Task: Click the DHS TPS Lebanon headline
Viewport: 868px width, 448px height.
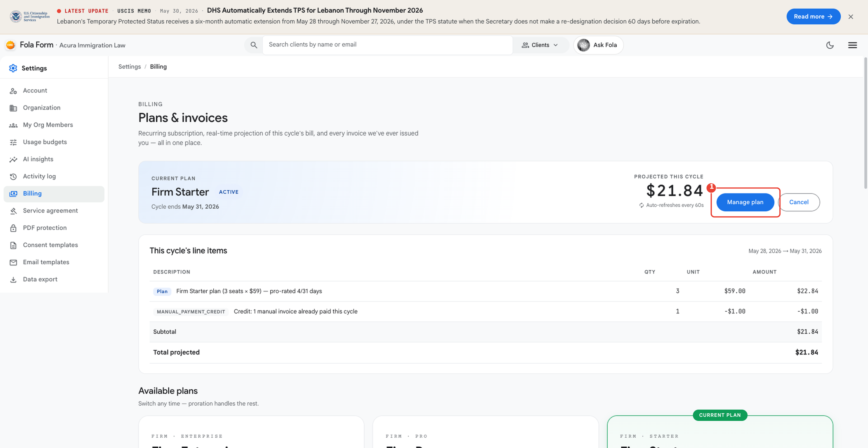Action: 315,10
